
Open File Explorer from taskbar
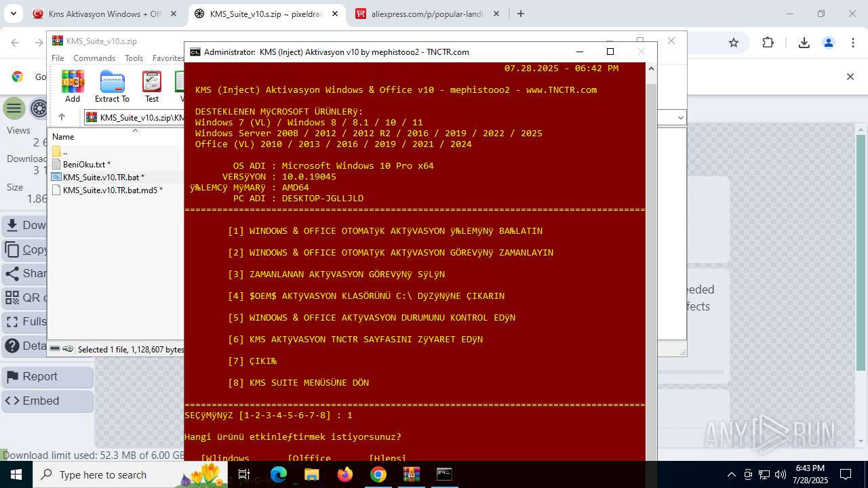click(x=311, y=474)
